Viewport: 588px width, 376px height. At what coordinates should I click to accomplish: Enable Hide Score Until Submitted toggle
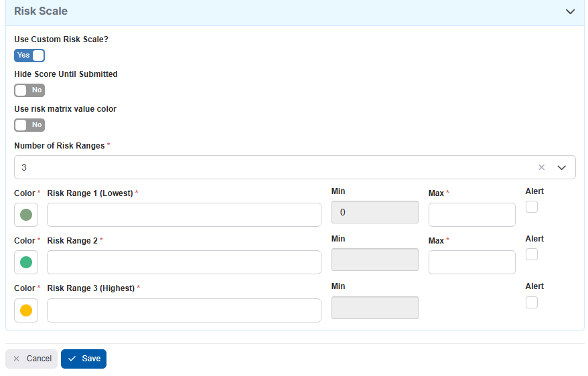tap(29, 90)
